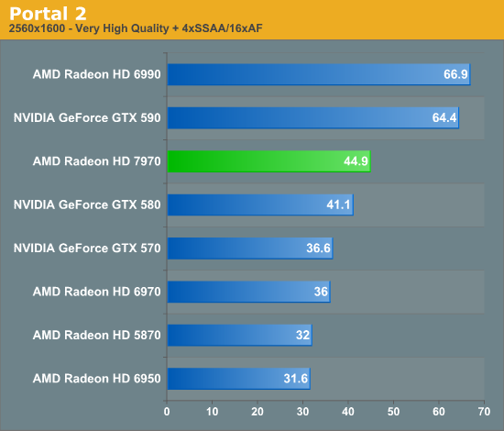
Task: Select the NVIDIA GeForce GTX 570 label
Action: click(x=87, y=248)
